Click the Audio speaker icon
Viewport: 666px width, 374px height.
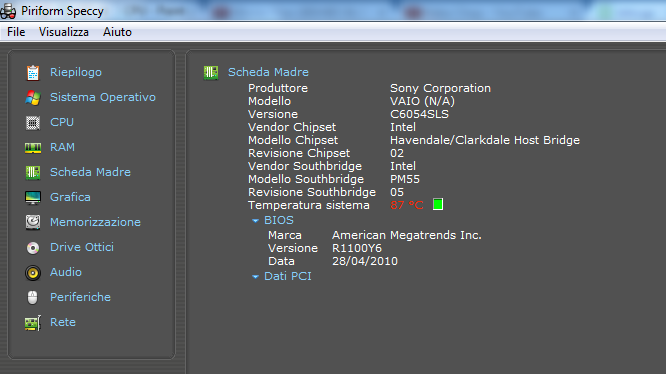(33, 273)
